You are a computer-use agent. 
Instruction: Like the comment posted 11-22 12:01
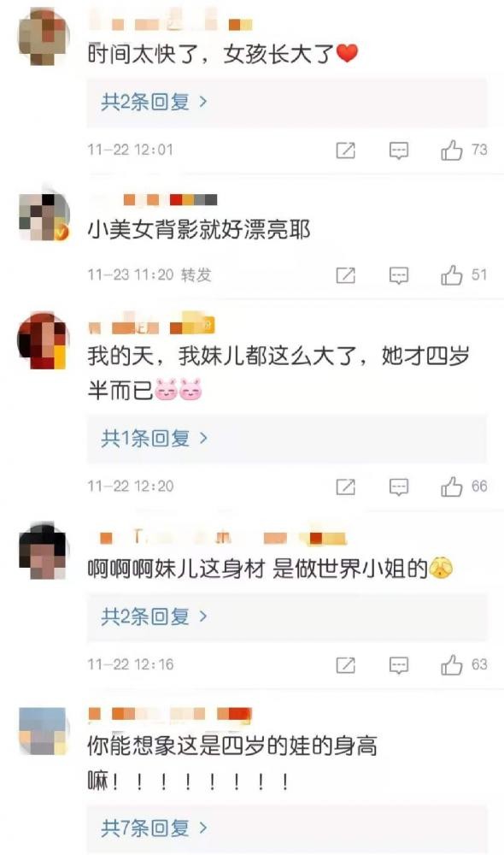[452, 150]
